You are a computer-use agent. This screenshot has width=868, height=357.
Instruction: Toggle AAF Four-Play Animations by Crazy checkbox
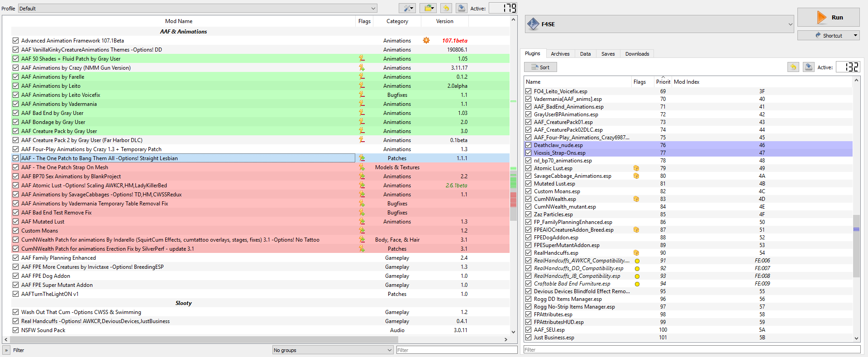pyautogui.click(x=16, y=149)
